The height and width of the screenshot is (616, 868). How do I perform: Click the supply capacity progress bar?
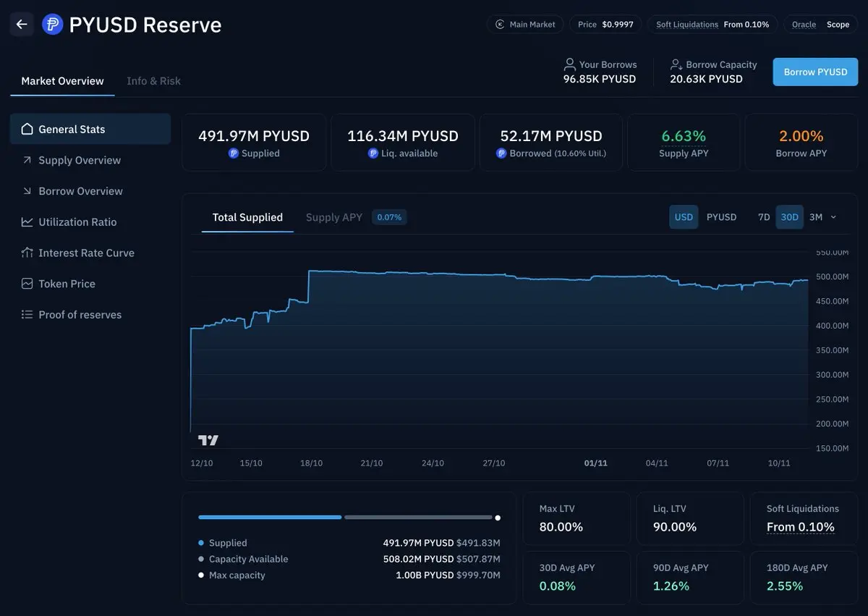point(346,518)
